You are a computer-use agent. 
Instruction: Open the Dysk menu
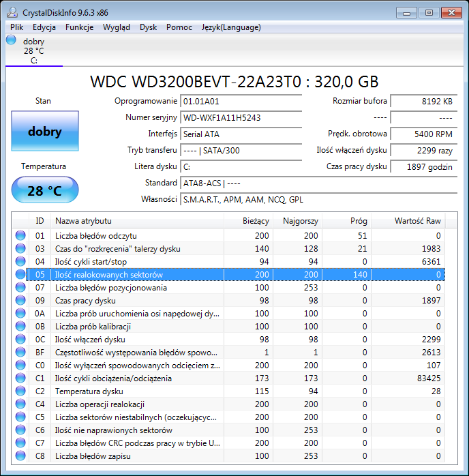tap(149, 27)
